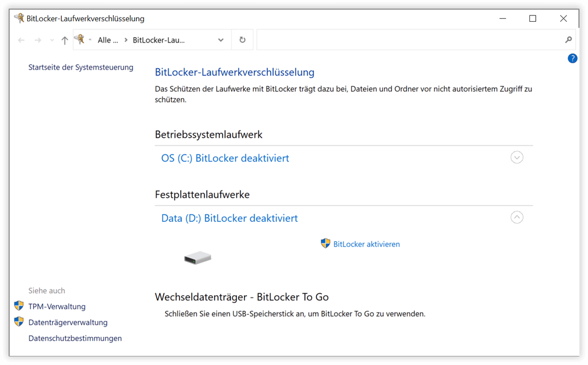The image size is (588, 365).
Task: Click the heading 'BitLocker-Laufwerkverschlüsselung'
Action: point(234,72)
